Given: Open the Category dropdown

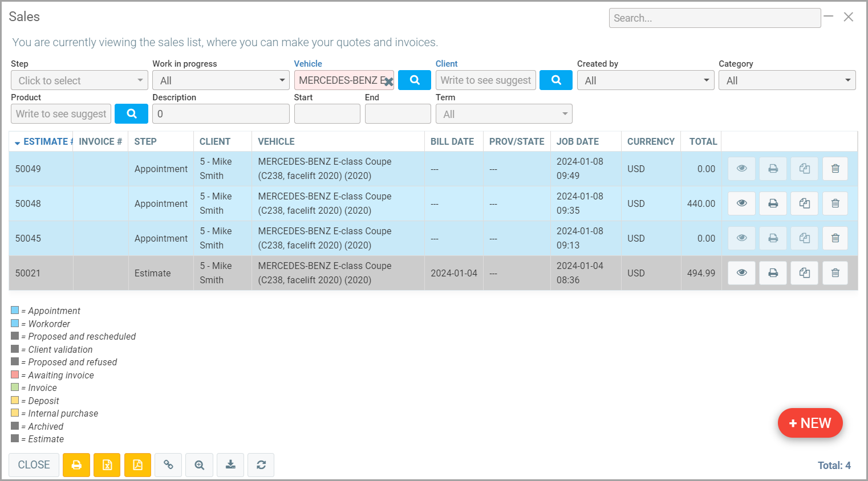Looking at the screenshot, I should [x=787, y=80].
